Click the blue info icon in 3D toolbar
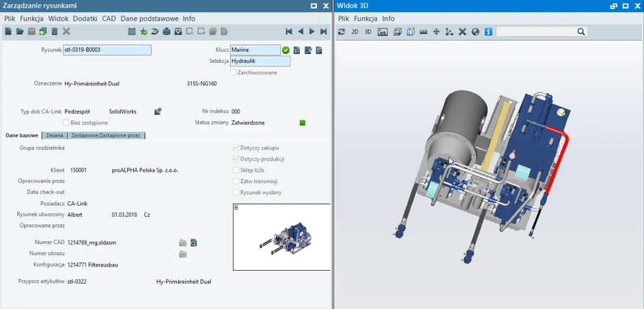 (x=488, y=31)
